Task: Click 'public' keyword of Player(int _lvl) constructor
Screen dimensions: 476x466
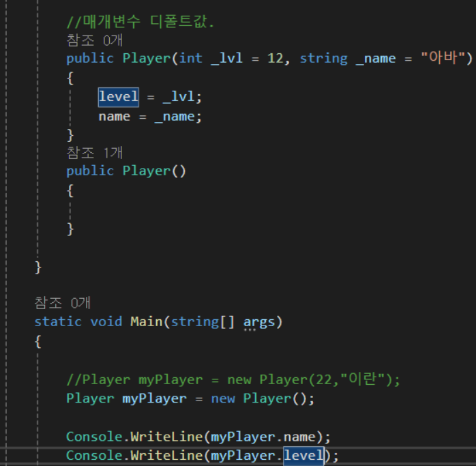Action: point(90,59)
